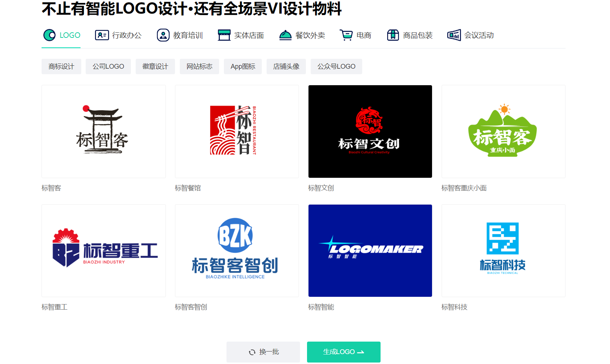
Task: Open the 标智客重庆小面 green logo thumbnail
Action: pos(503,131)
